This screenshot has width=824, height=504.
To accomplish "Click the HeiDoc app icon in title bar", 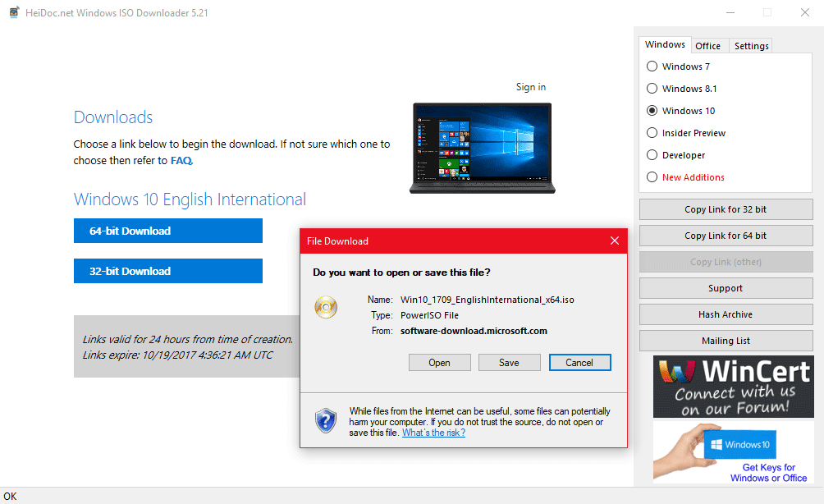I will [14, 12].
